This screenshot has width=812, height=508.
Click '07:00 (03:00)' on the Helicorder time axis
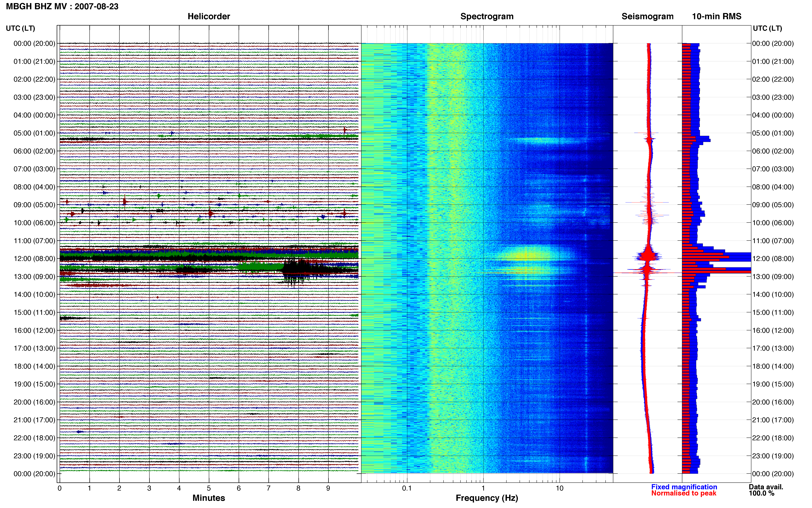34,169
